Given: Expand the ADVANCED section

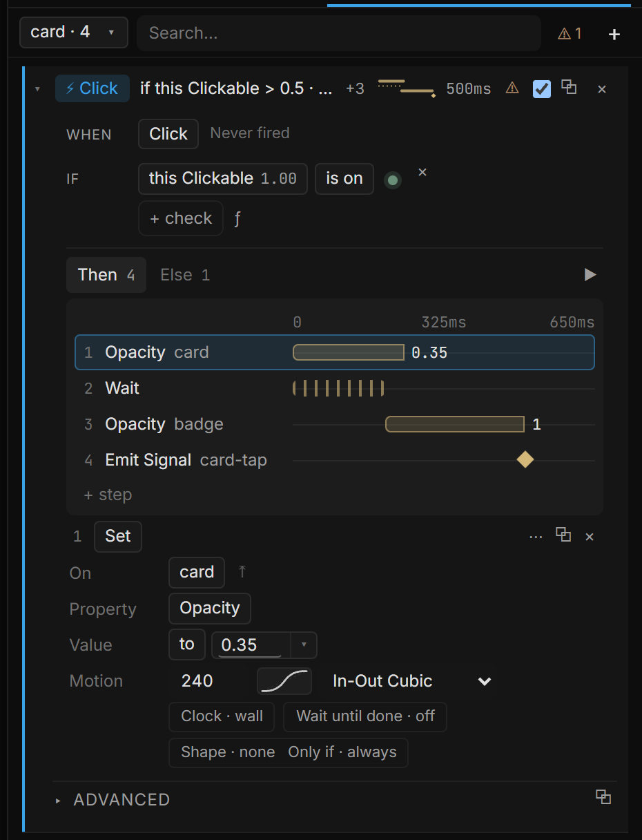Looking at the screenshot, I should click(x=114, y=800).
